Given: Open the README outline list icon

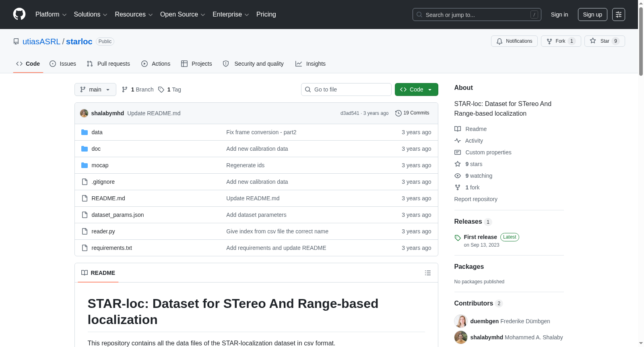Looking at the screenshot, I should 428,273.
